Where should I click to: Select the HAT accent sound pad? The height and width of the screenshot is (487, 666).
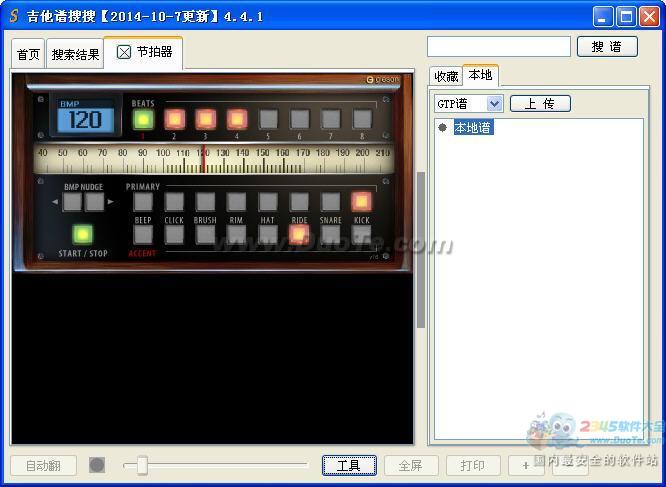268,234
